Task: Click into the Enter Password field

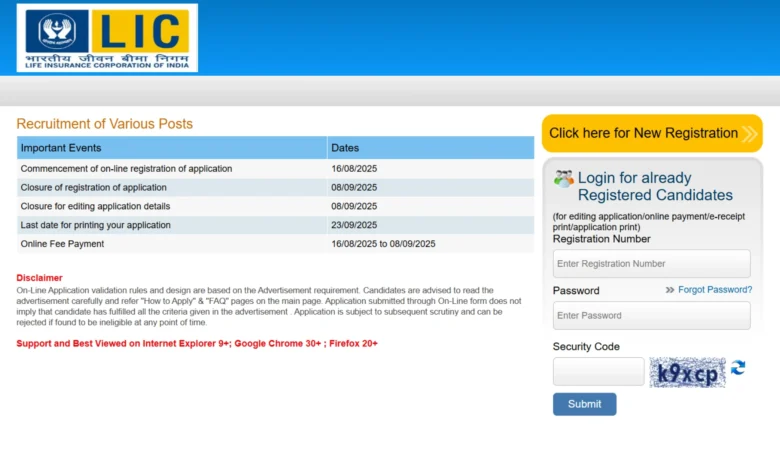Action: 651,316
